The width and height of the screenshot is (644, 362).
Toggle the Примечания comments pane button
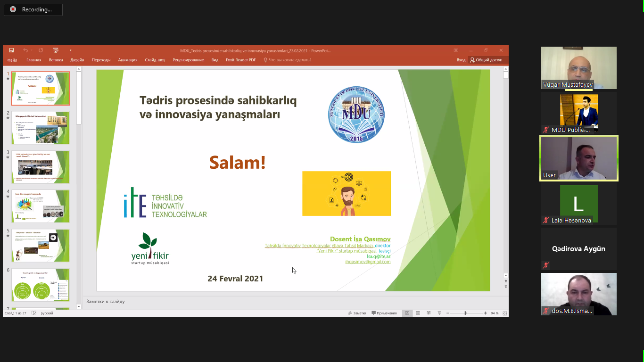click(384, 313)
